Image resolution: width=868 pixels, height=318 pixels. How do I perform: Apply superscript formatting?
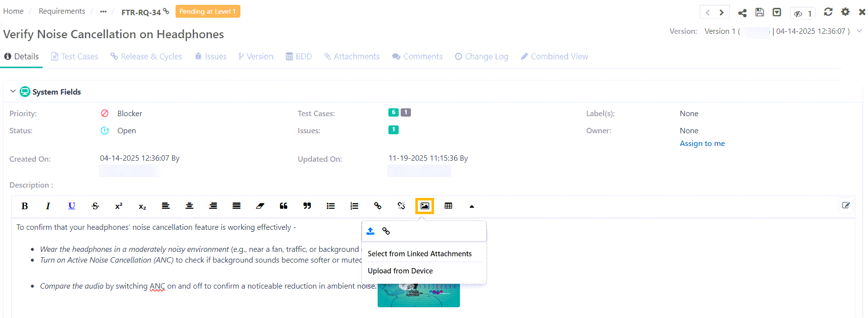[119, 206]
